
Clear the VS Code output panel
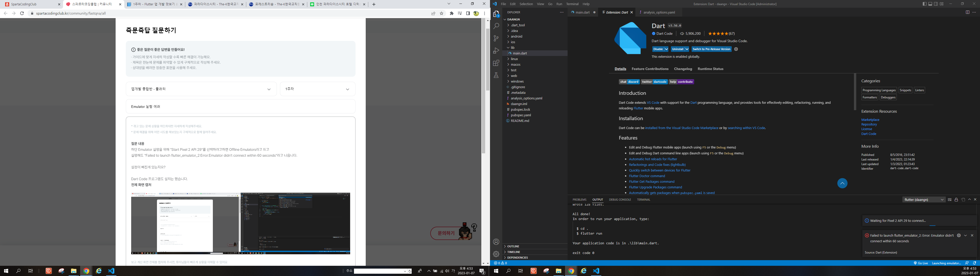tap(950, 199)
